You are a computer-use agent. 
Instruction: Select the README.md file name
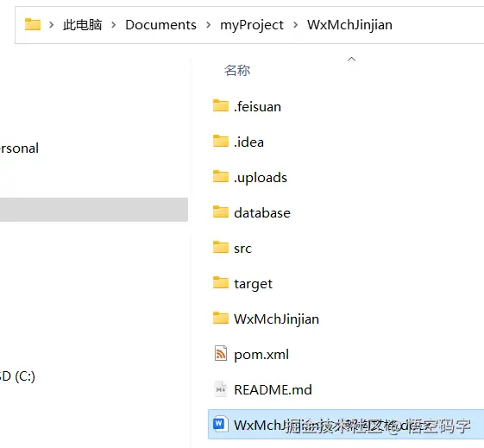[273, 389]
